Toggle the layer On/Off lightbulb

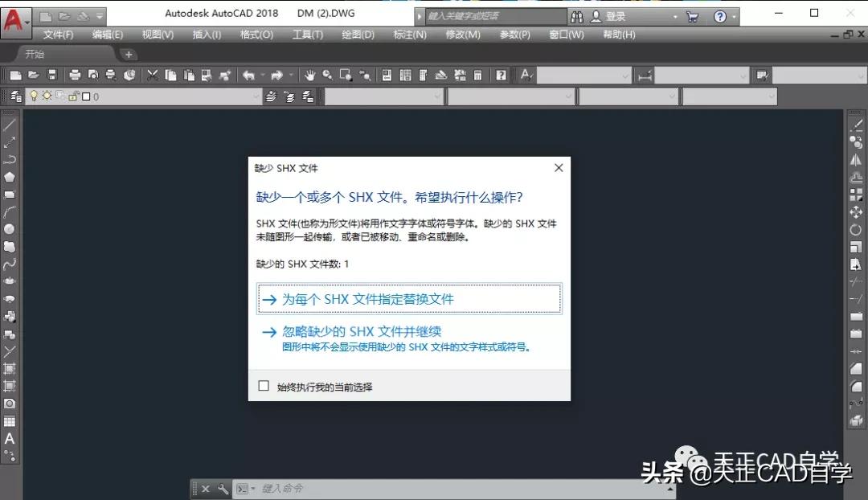(x=34, y=96)
